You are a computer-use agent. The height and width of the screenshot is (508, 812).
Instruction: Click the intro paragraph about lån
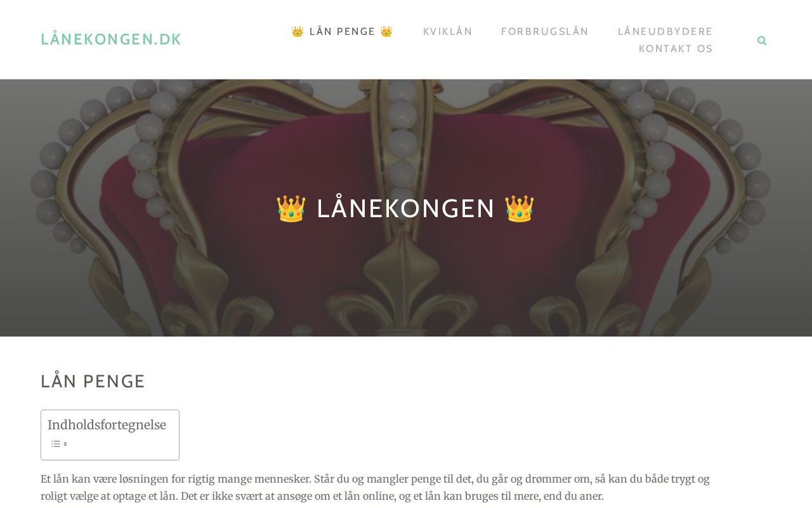click(376, 487)
